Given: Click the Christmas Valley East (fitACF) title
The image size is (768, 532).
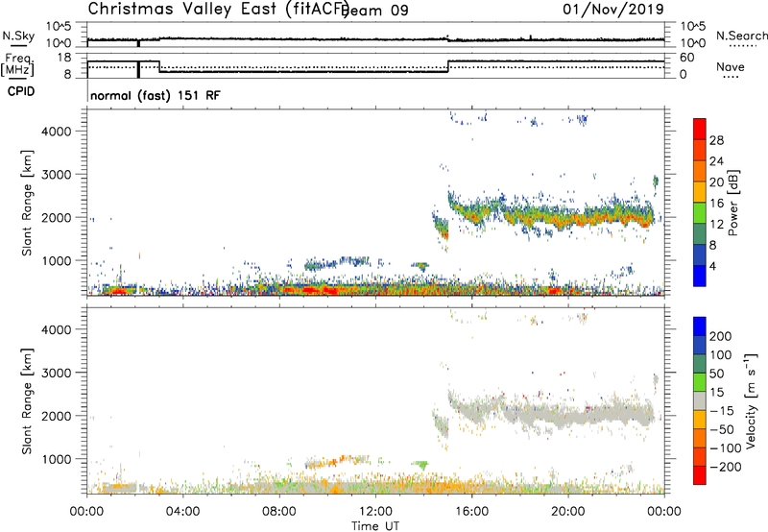Looking at the screenshot, I should pos(219,10).
